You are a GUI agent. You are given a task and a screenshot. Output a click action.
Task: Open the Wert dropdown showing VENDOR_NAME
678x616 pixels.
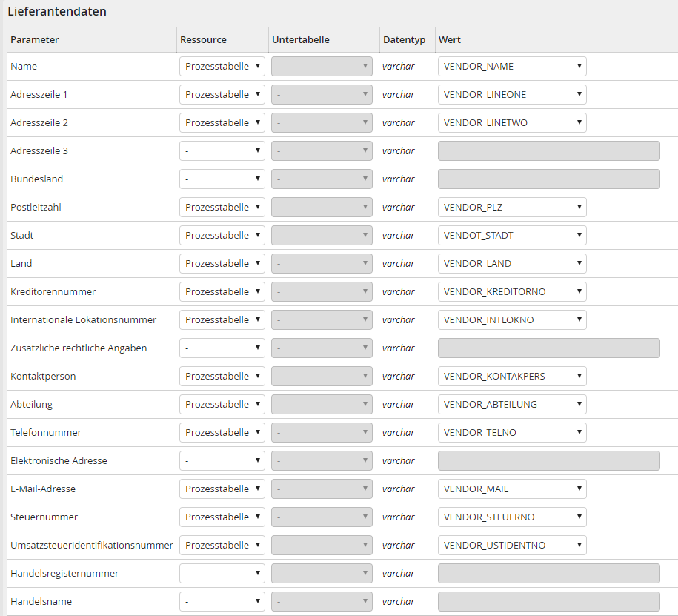point(512,66)
